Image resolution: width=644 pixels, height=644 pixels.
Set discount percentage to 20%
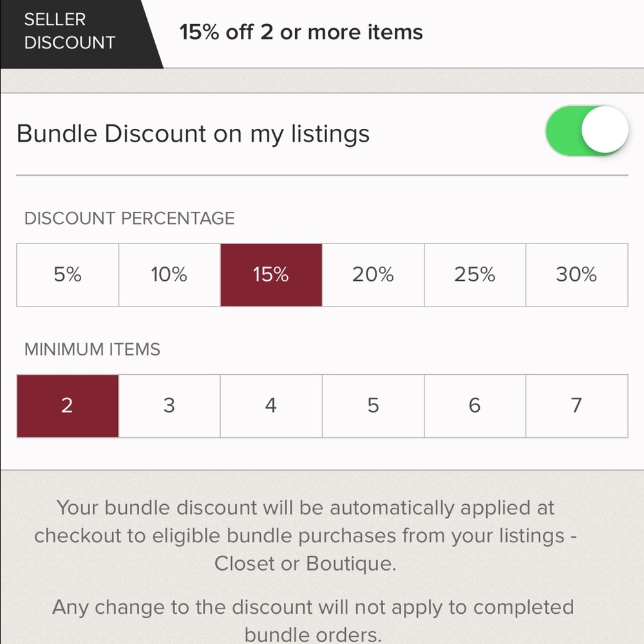(373, 275)
